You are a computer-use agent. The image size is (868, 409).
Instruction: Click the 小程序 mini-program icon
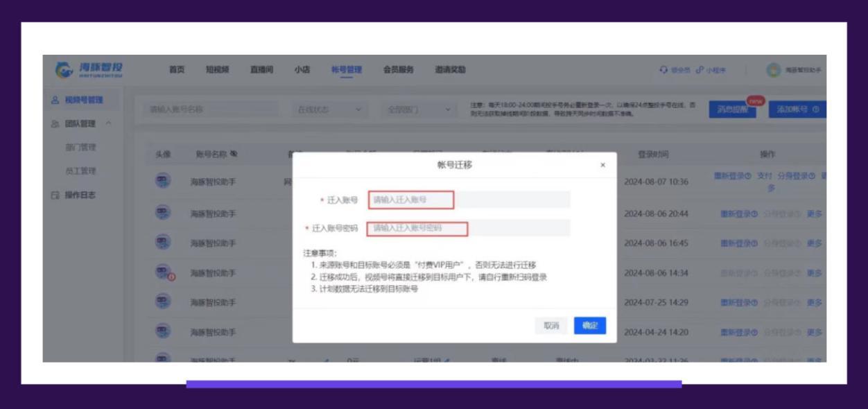coord(701,69)
